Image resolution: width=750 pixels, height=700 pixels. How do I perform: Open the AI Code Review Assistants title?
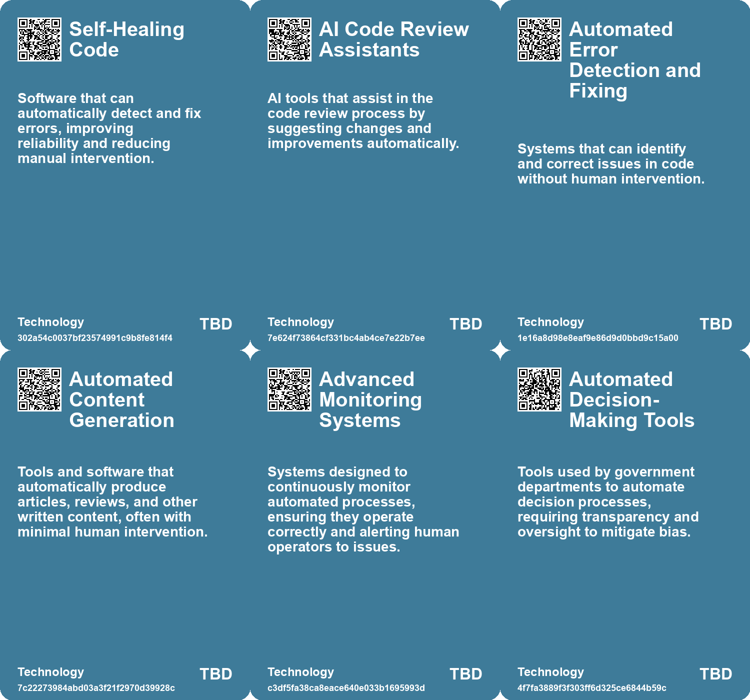coord(394,39)
